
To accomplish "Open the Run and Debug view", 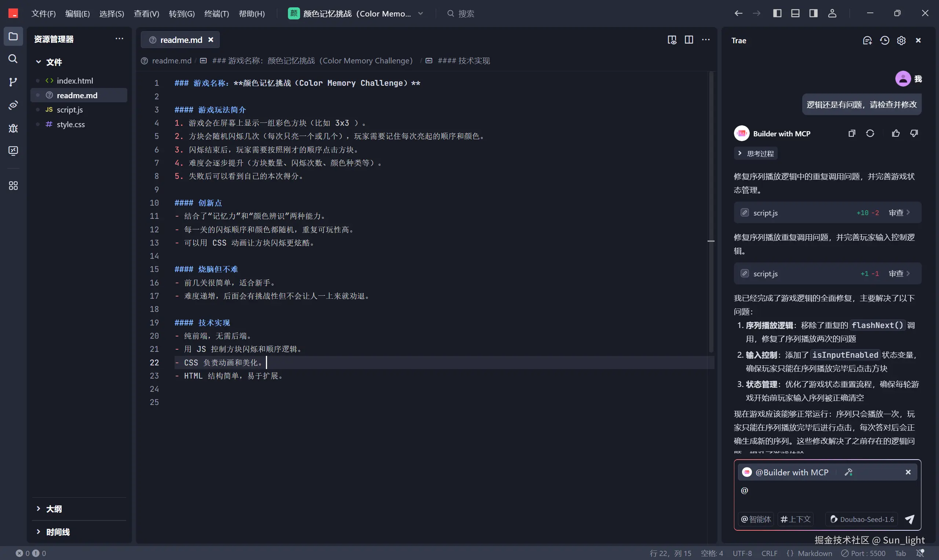I will 13,128.
